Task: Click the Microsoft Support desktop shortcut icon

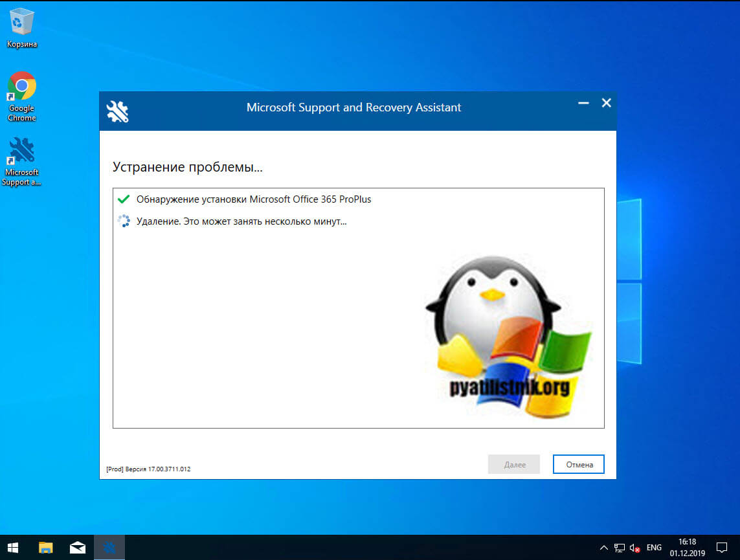Action: click(22, 150)
